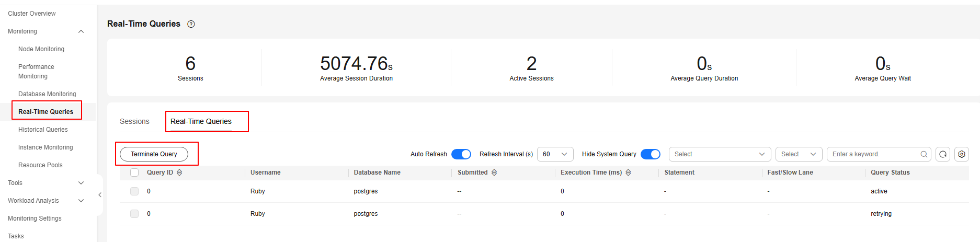Switch to the Sessions tab

pos(134,121)
